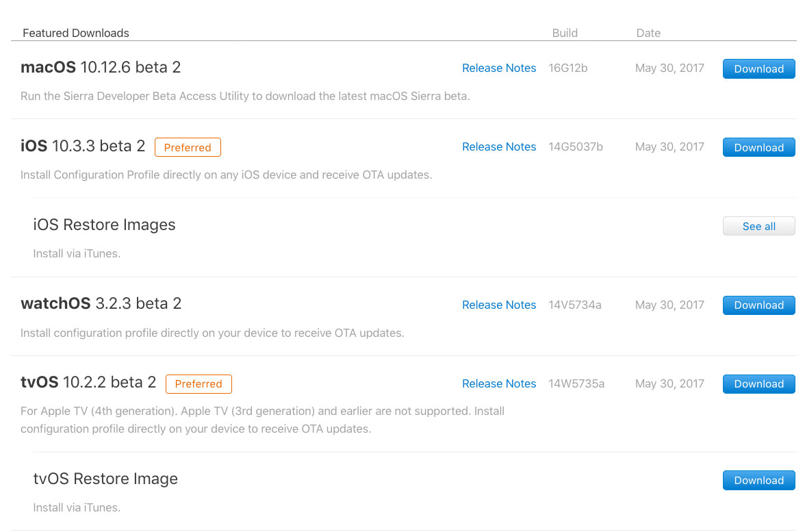805x532 pixels.
Task: Click the iOS Restore Images heading
Action: click(x=104, y=225)
